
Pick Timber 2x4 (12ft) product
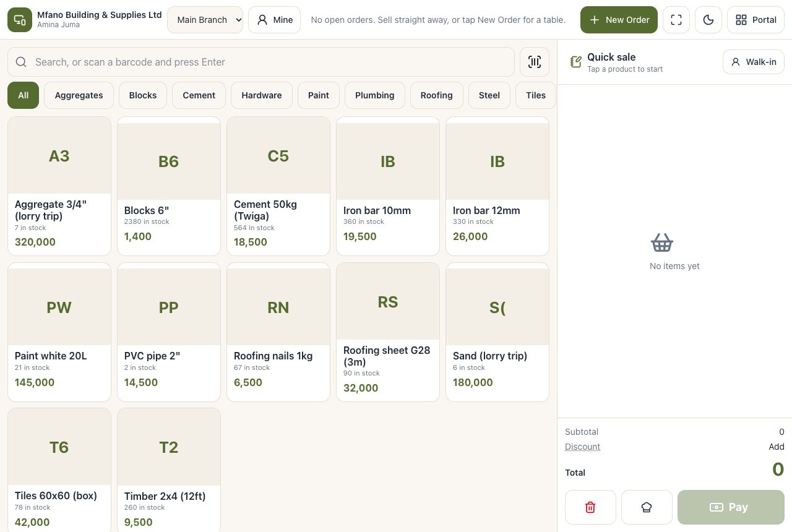pyautogui.click(x=169, y=470)
